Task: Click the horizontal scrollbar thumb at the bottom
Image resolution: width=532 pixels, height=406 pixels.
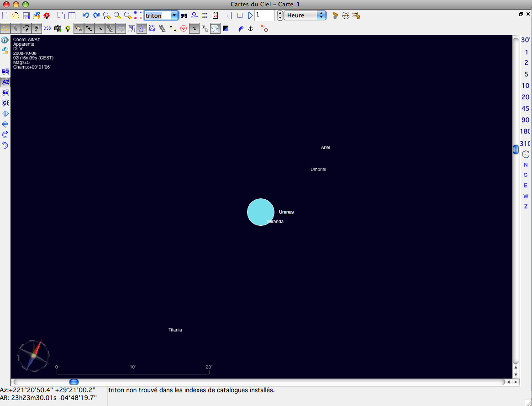Action: (x=74, y=382)
